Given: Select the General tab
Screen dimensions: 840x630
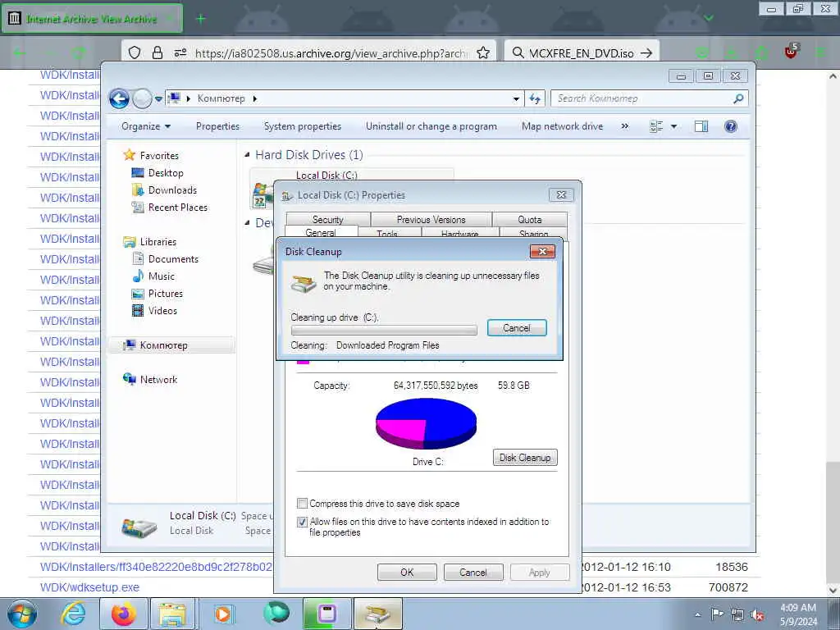Looking at the screenshot, I should click(321, 232).
